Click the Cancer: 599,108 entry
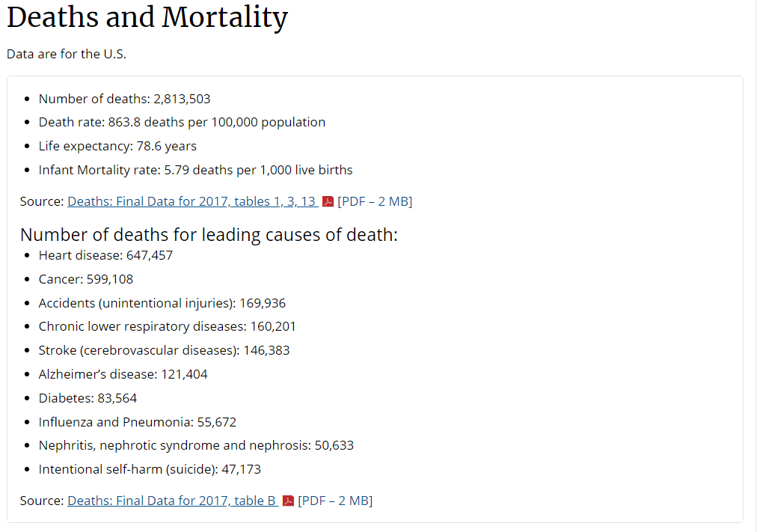 [86, 279]
